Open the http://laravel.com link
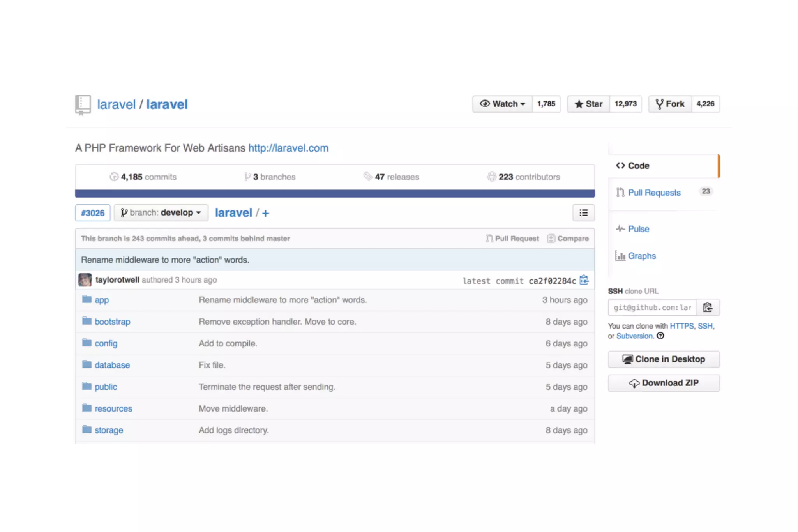 288,148
